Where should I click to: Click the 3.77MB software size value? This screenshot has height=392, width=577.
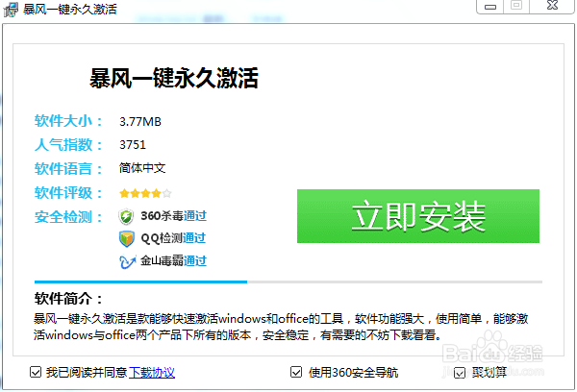[140, 122]
